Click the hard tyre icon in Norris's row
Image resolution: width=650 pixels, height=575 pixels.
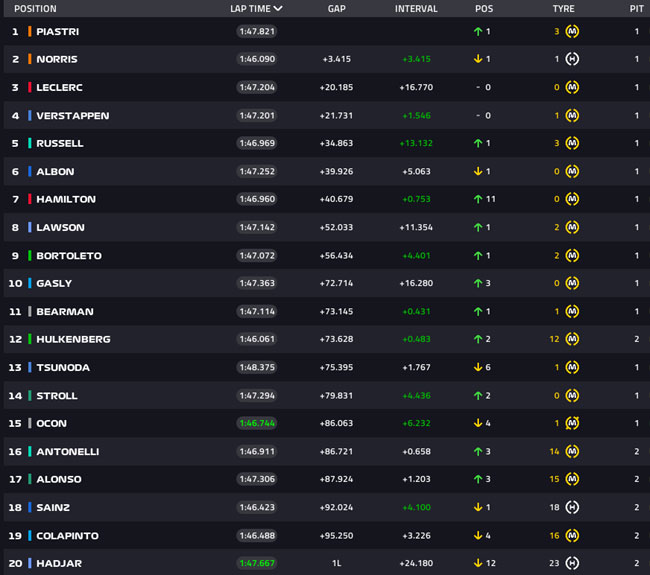[x=572, y=59]
